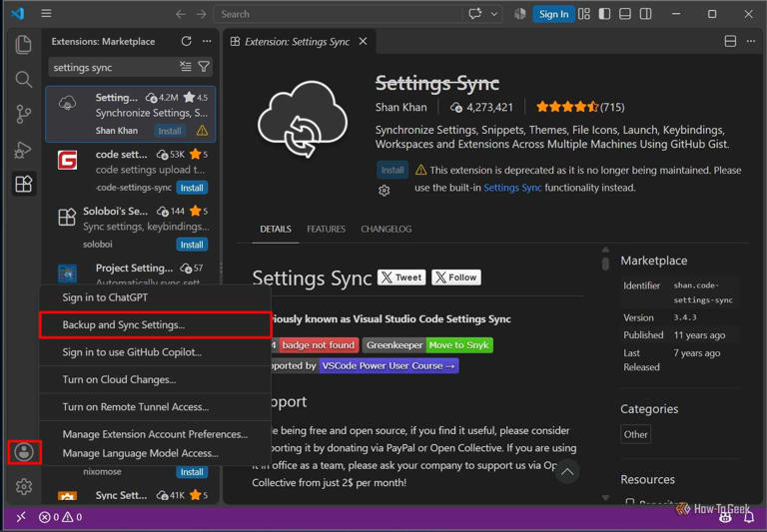
Task: Switch to the CHANGELOG tab
Action: tap(385, 229)
